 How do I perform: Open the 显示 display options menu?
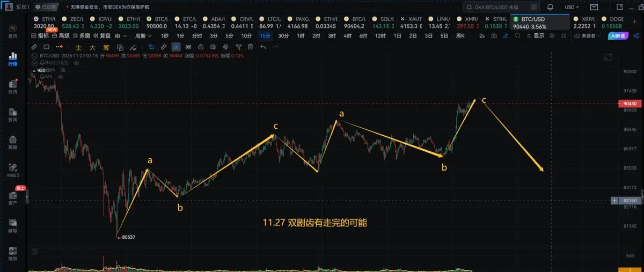pos(535,35)
